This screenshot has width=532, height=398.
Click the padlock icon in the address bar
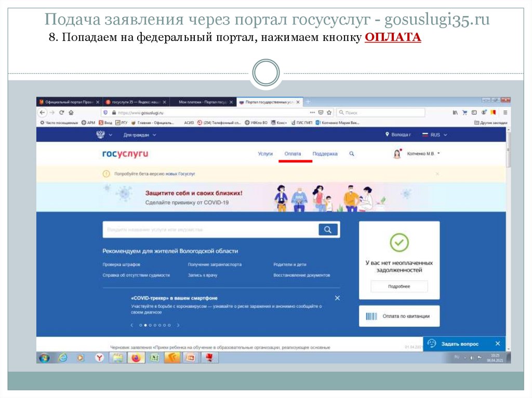tap(114, 113)
